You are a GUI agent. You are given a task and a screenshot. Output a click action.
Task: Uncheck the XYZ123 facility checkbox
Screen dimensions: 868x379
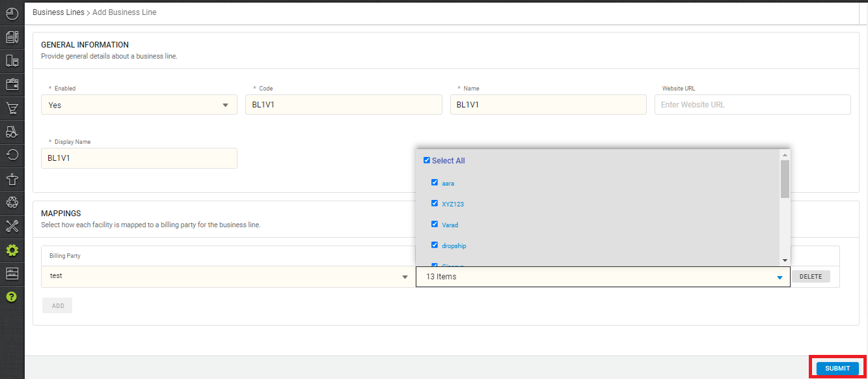pos(435,203)
